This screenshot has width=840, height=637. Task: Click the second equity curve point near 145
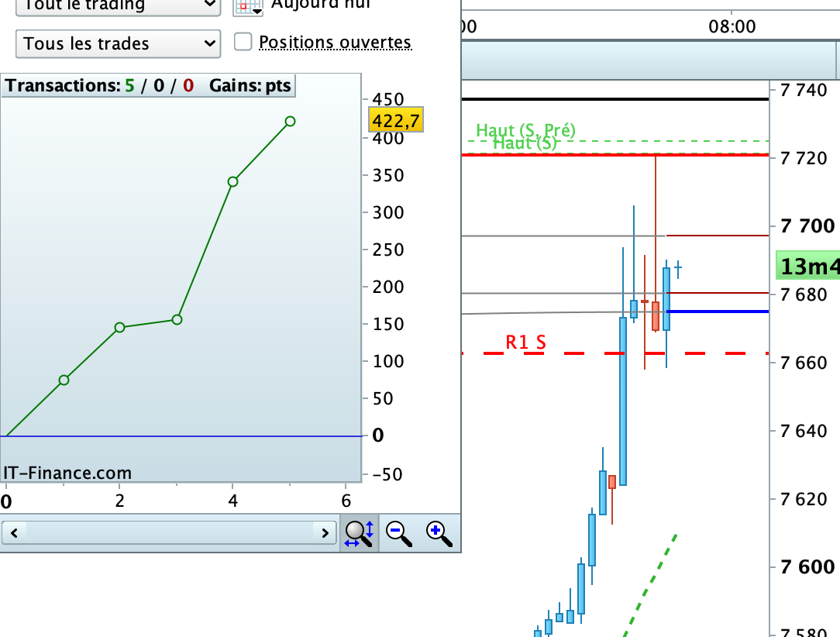point(119,327)
